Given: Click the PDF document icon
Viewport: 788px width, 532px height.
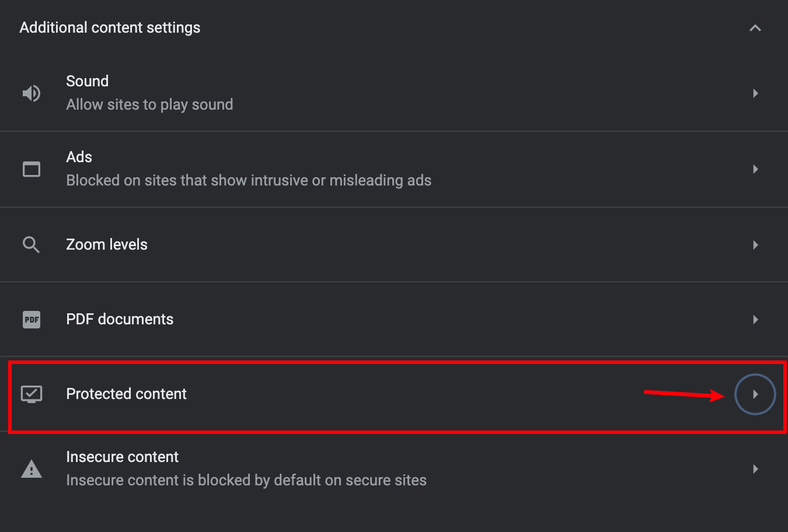Looking at the screenshot, I should coord(31,319).
